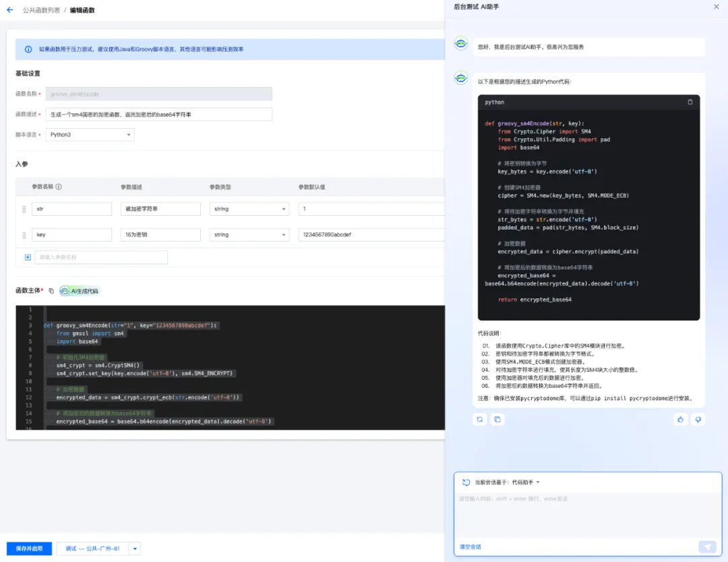Edit the 函数描述 input field
This screenshot has width=728, height=562.
click(159, 114)
